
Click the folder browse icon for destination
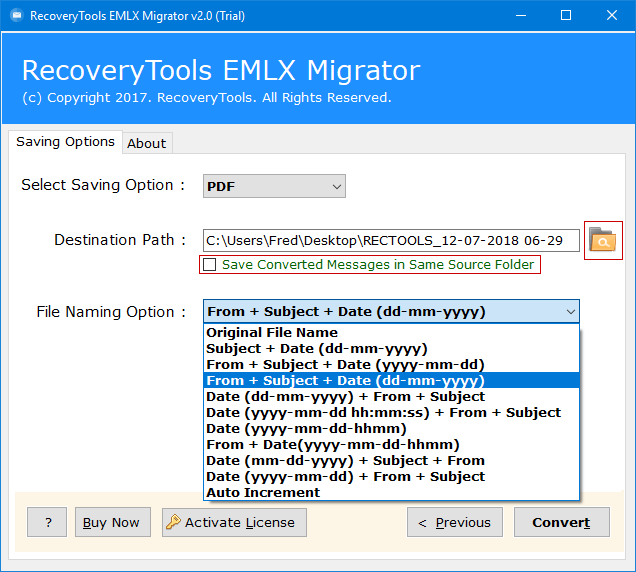(x=603, y=240)
